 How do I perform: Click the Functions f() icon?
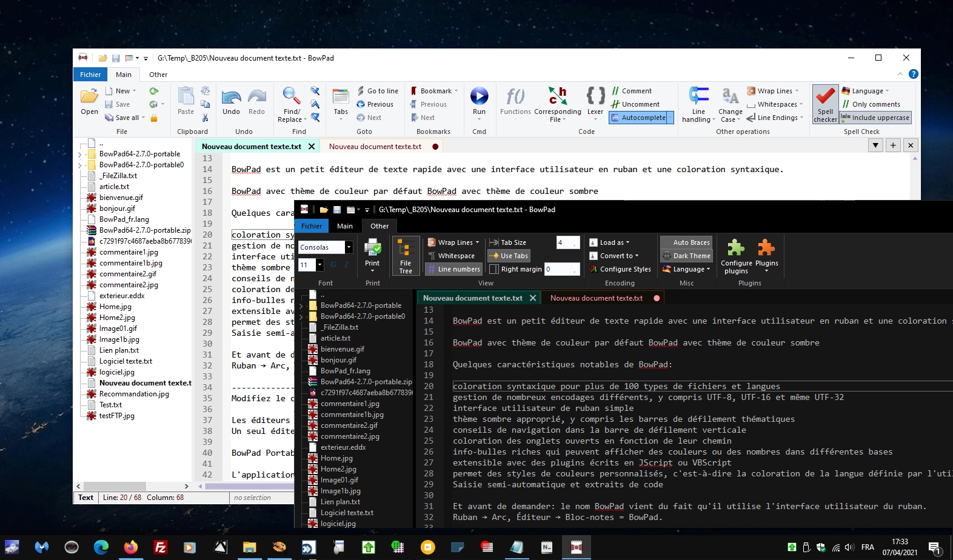tap(515, 96)
